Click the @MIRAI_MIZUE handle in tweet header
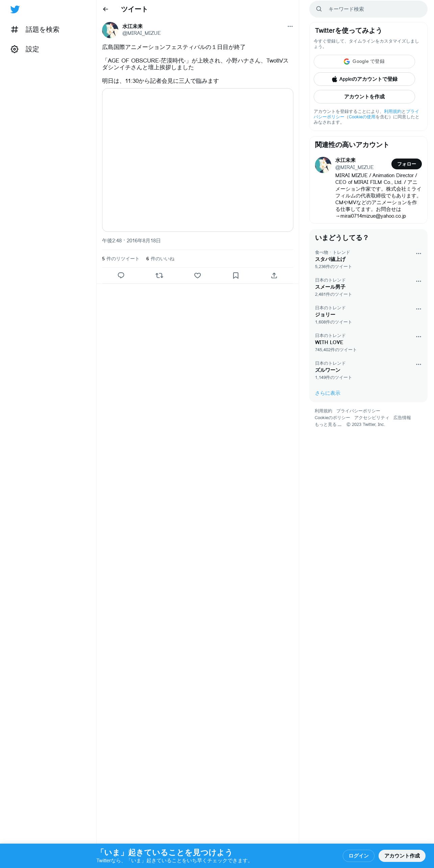Screen dimensions: 434x868 (x=141, y=33)
